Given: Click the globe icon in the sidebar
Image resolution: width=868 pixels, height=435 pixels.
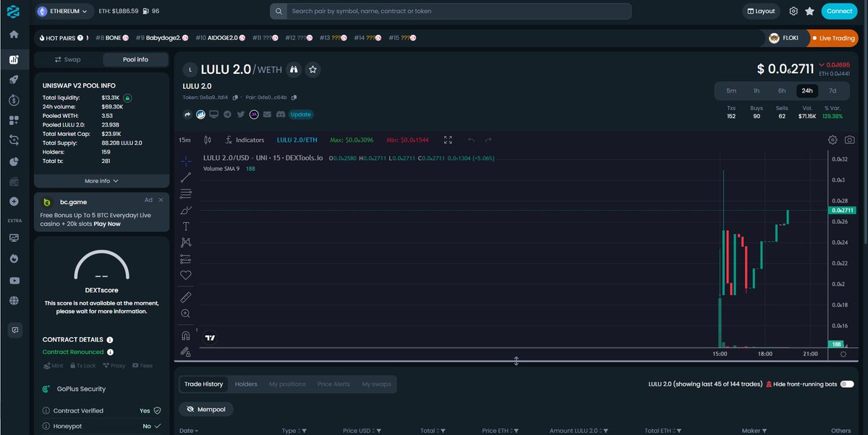Looking at the screenshot, I should [14, 300].
